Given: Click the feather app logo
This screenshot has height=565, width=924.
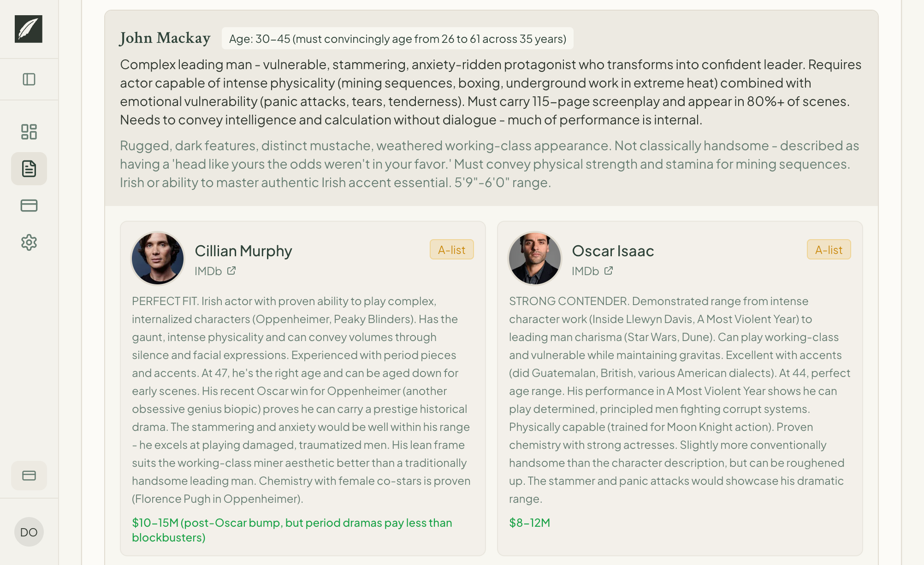Looking at the screenshot, I should 29,31.
